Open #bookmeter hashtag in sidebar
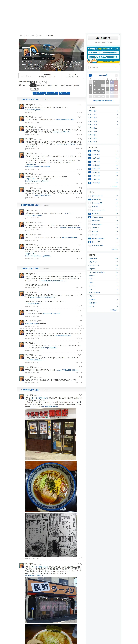 [x=93, y=258]
